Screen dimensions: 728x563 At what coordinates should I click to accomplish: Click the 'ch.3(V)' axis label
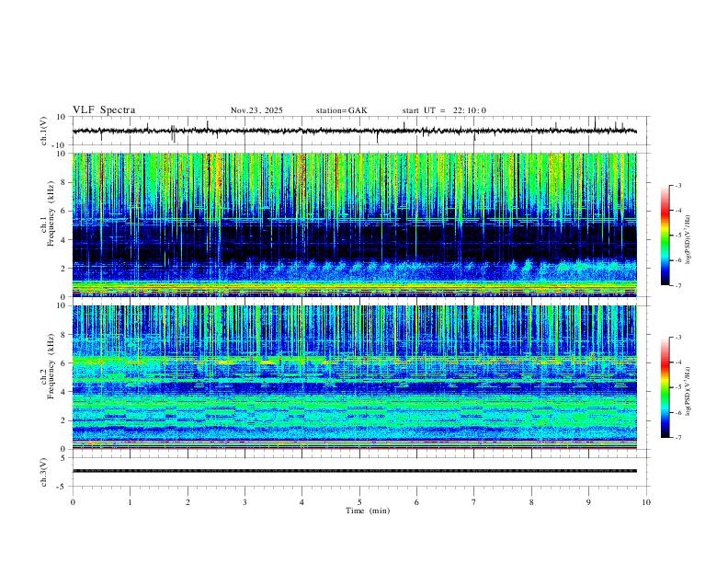pyautogui.click(x=44, y=473)
